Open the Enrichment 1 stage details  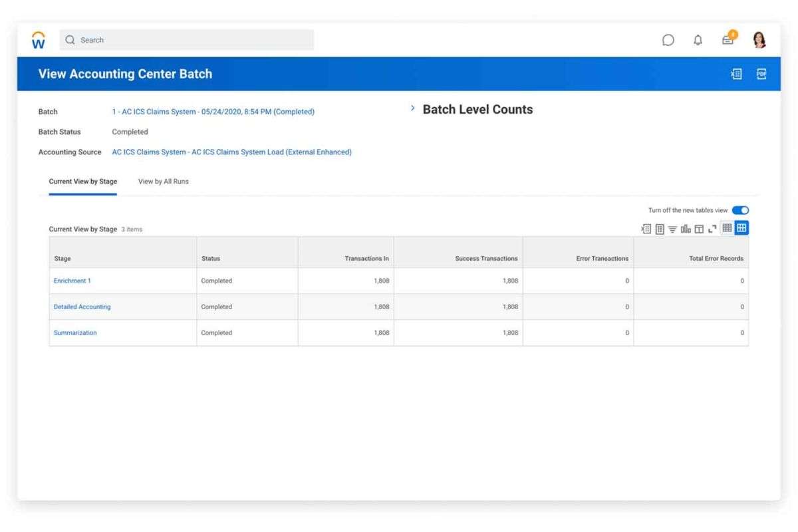pyautogui.click(x=72, y=281)
